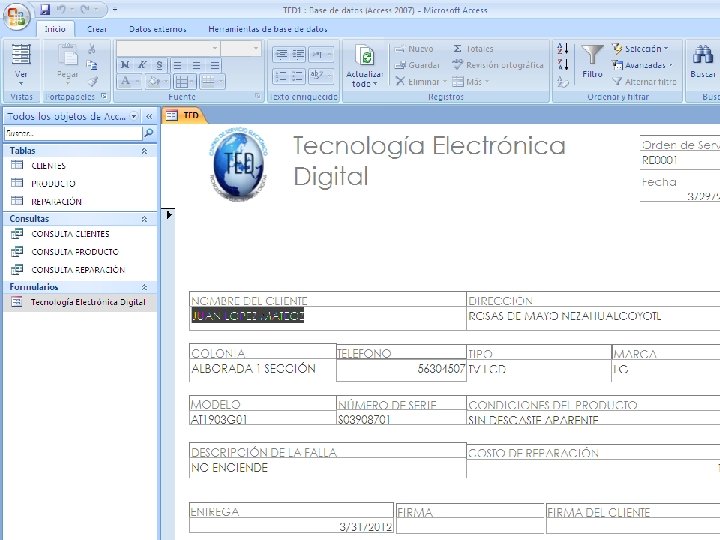Copy with the Portapapeles copy icon
720x540 pixels.
click(92, 65)
